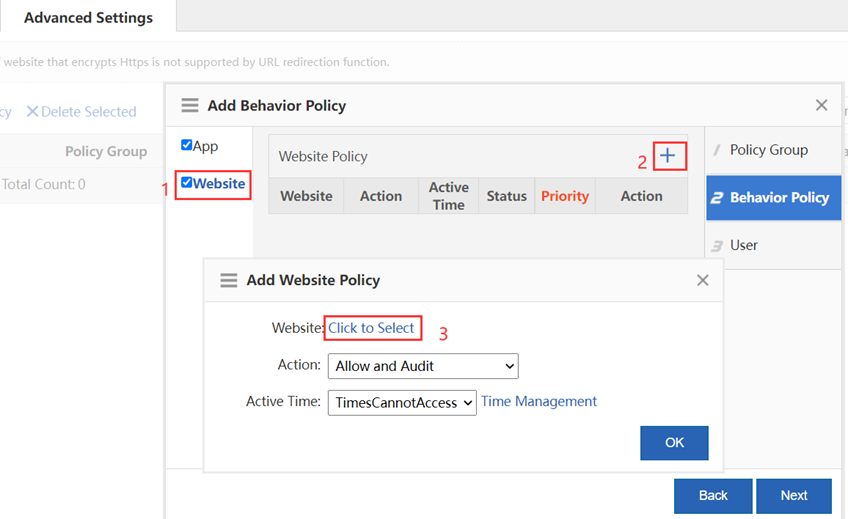Viewport: 848px width, 519px height.
Task: Open the Action dropdown
Action: 423,366
